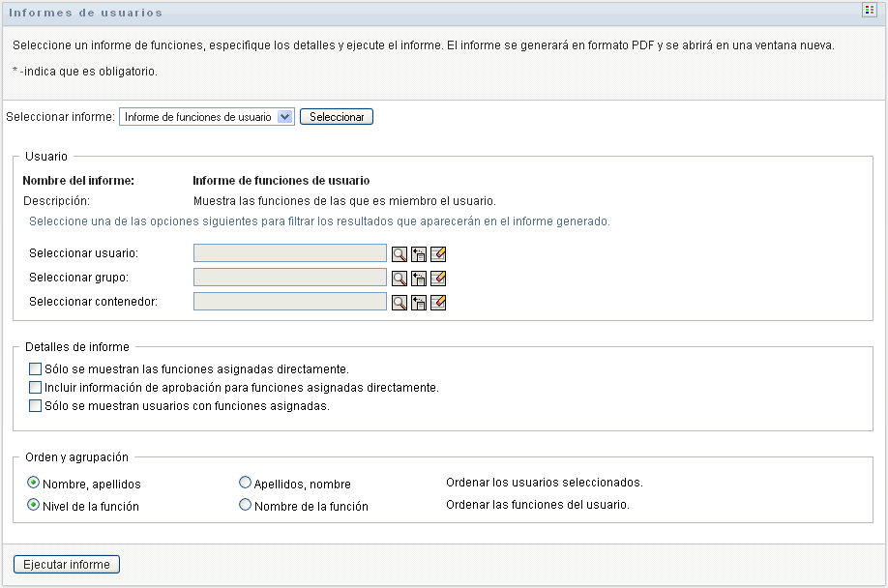Clear the Seleccionar usuario field with eraser icon

(x=438, y=253)
